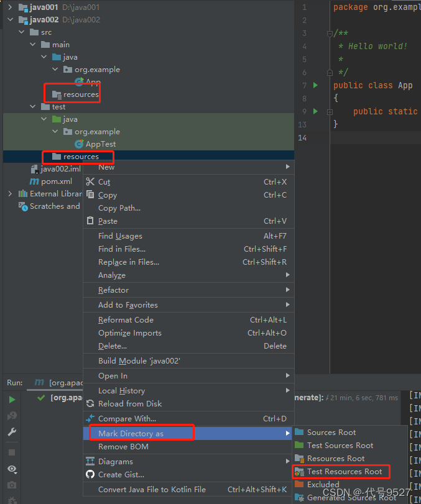Screen dimensions: 421x504
Task: Click the scissors icon next to Cut
Action: [x=90, y=182]
